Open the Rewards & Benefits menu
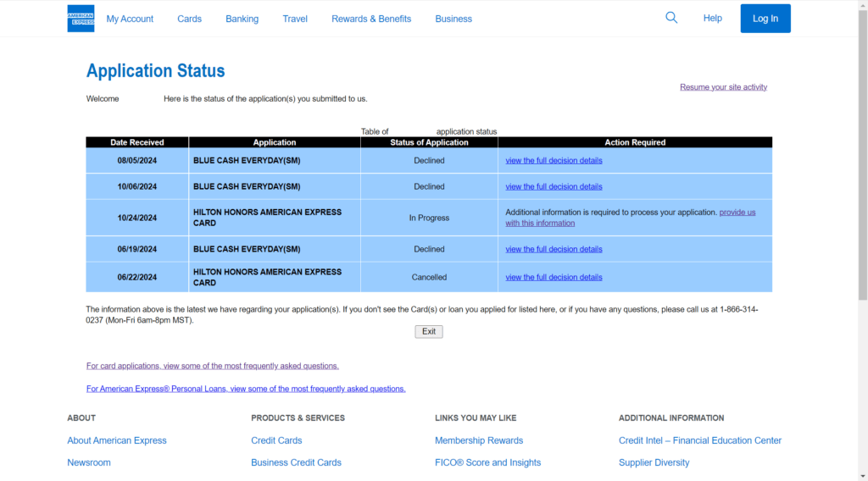This screenshot has height=481, width=868. click(x=371, y=19)
